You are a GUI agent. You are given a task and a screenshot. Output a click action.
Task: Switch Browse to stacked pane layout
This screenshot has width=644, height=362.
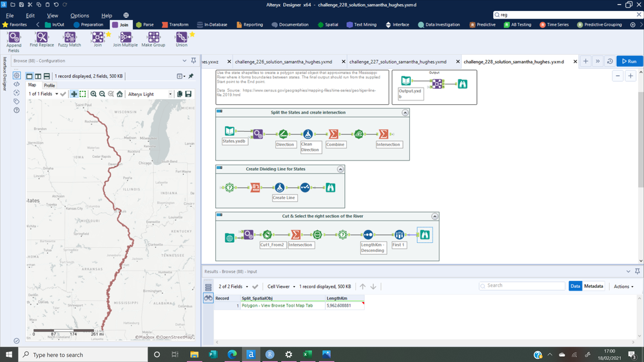pos(46,76)
